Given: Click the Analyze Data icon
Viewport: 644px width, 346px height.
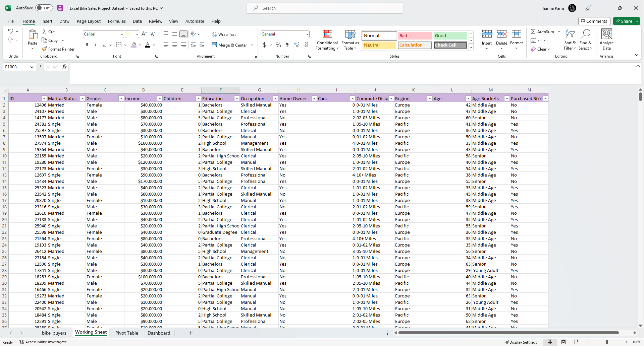Looking at the screenshot, I should pyautogui.click(x=606, y=40).
